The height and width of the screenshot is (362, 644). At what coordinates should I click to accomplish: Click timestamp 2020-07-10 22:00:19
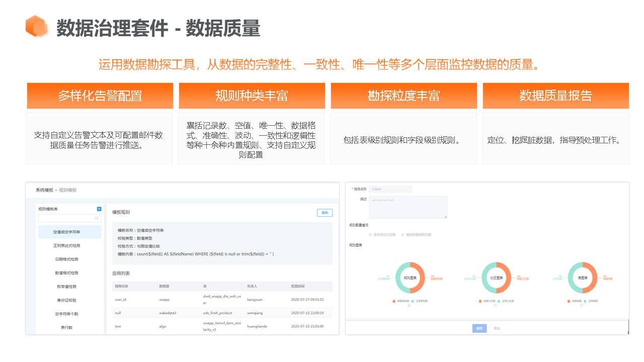pos(307,313)
